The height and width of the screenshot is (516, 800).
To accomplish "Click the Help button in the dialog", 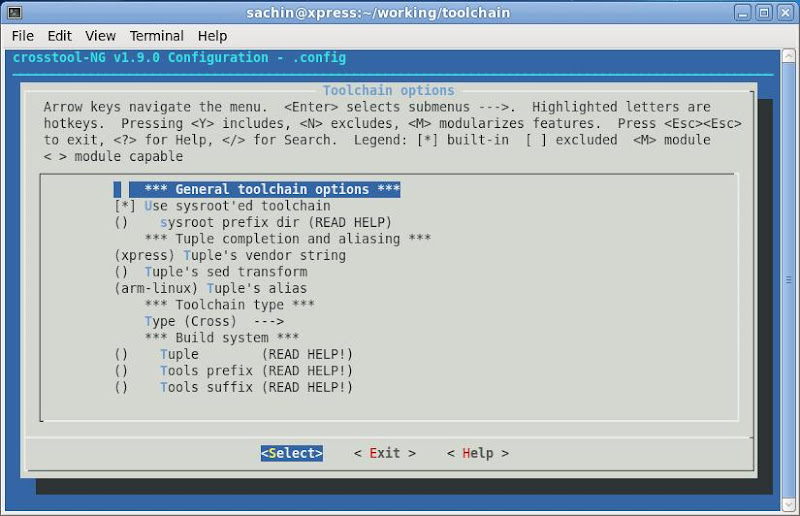I will point(478,453).
